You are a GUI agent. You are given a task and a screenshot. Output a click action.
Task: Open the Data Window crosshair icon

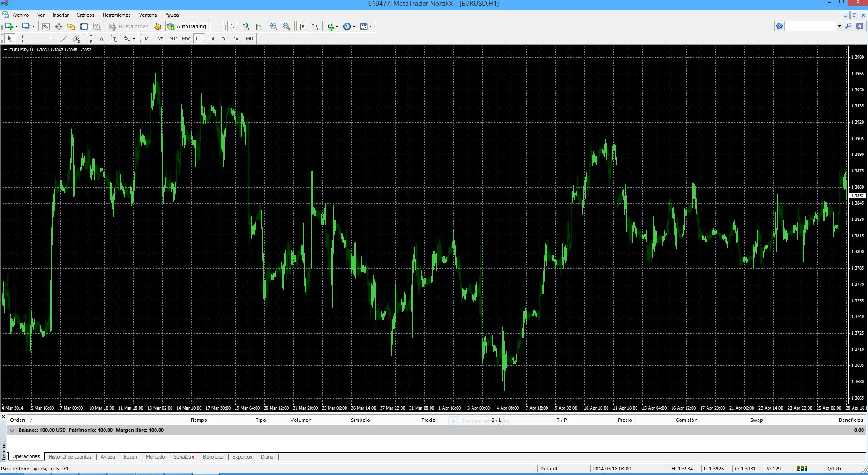coord(59,26)
